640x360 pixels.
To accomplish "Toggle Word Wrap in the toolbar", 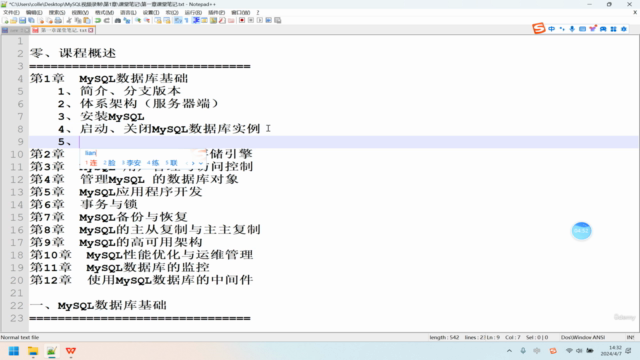I will [178, 20].
